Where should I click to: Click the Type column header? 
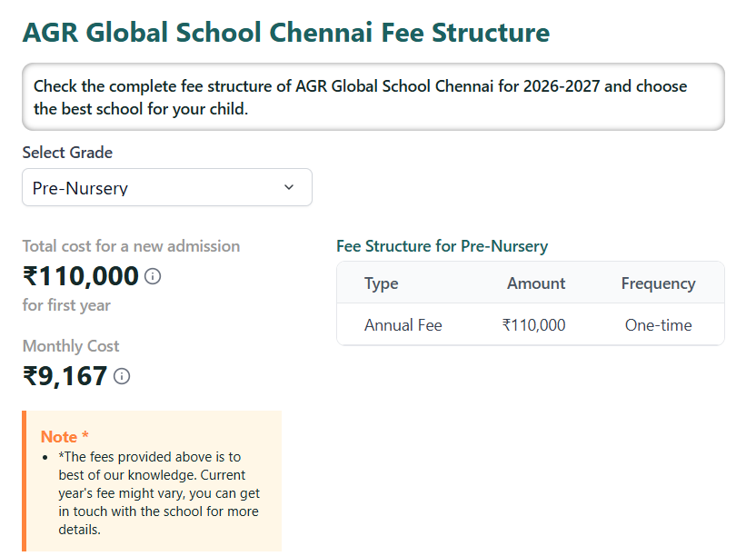381,283
